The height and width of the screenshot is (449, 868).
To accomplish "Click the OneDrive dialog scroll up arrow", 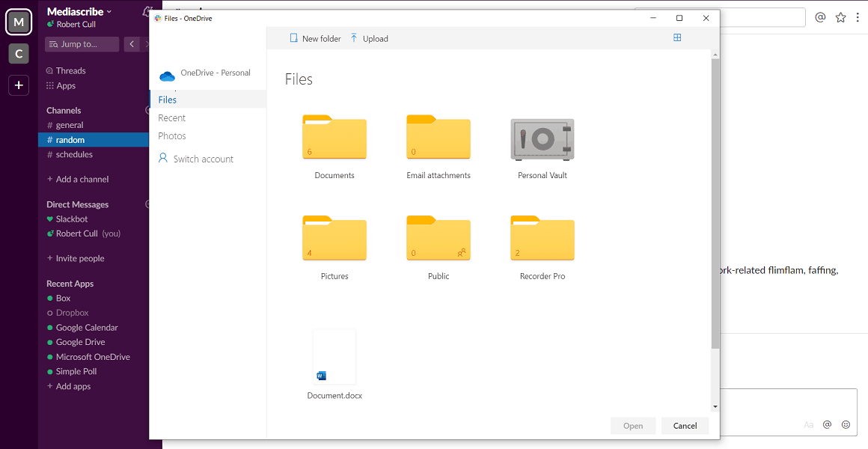I will 715,55.
